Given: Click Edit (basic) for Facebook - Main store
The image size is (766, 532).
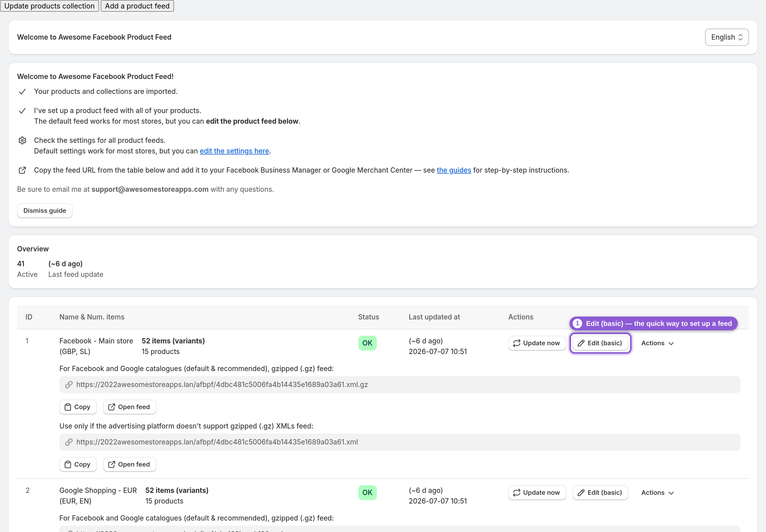Looking at the screenshot, I should coord(600,343).
